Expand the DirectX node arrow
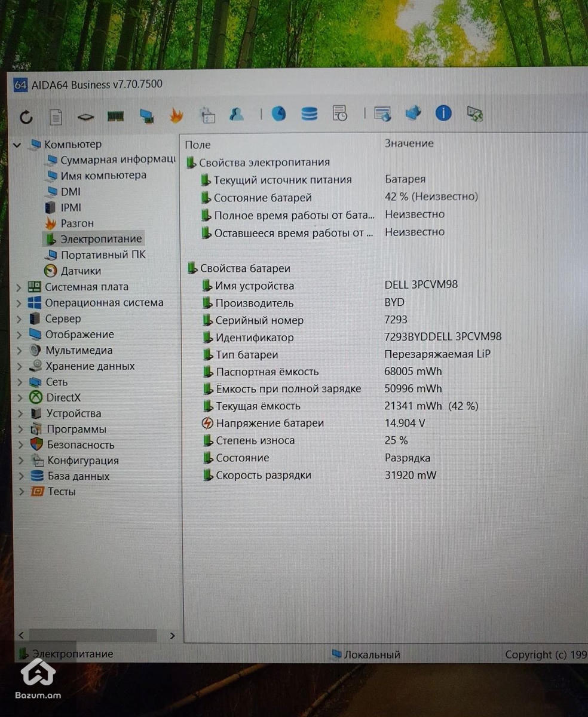Viewport: 588px width, 717px height. (20, 397)
